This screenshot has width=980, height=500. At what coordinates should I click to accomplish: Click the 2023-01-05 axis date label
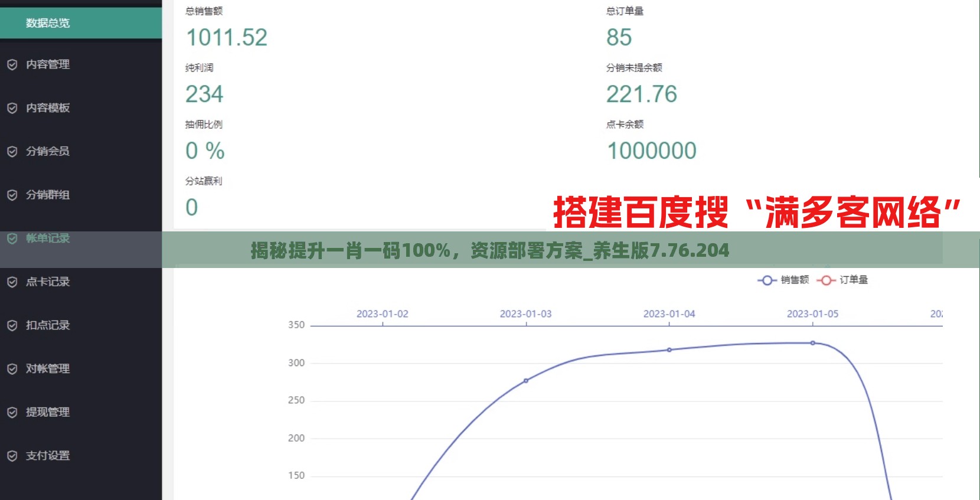point(813,314)
